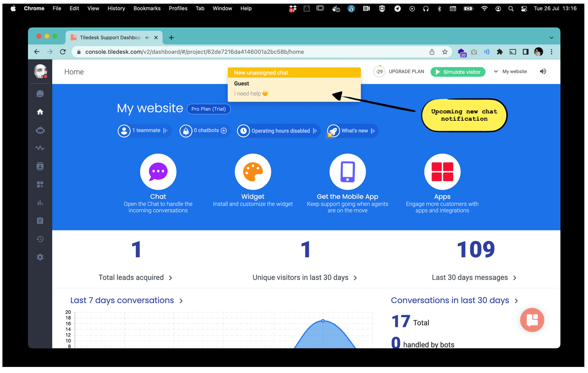Open Last 7 days conversations link
Image resolution: width=588 pixels, height=373 pixels.
click(x=126, y=300)
